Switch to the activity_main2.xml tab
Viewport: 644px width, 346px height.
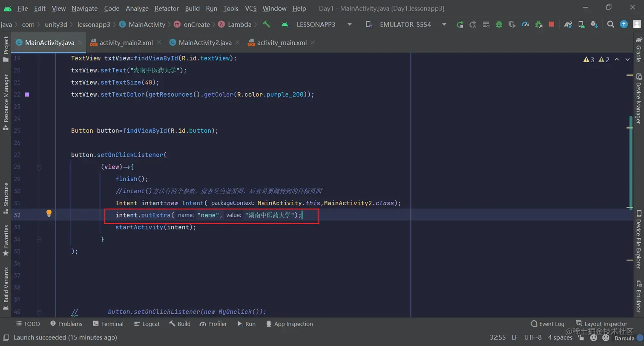pos(126,43)
